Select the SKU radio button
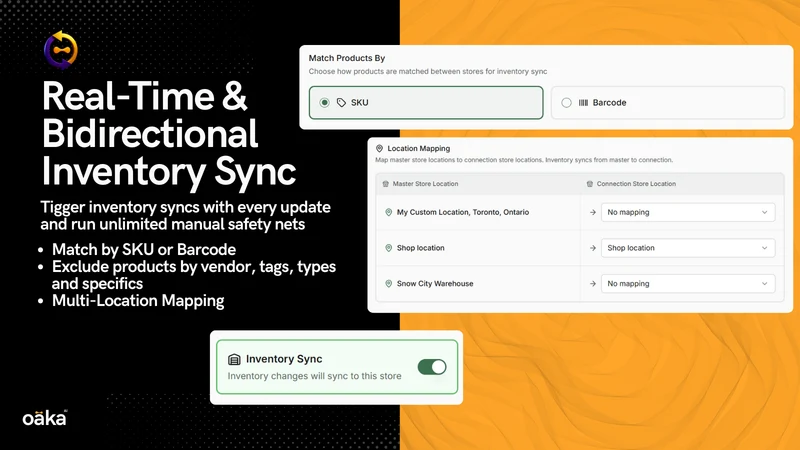 pyautogui.click(x=324, y=103)
